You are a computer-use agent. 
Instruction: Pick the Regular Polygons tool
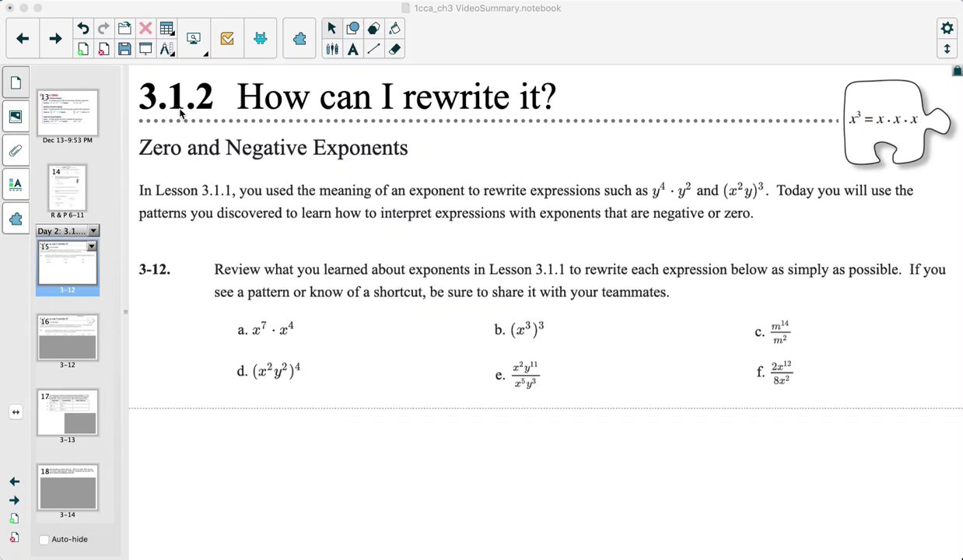click(x=373, y=29)
